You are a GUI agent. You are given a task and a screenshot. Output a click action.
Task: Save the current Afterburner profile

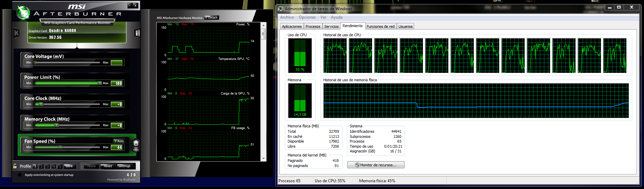click(69, 166)
